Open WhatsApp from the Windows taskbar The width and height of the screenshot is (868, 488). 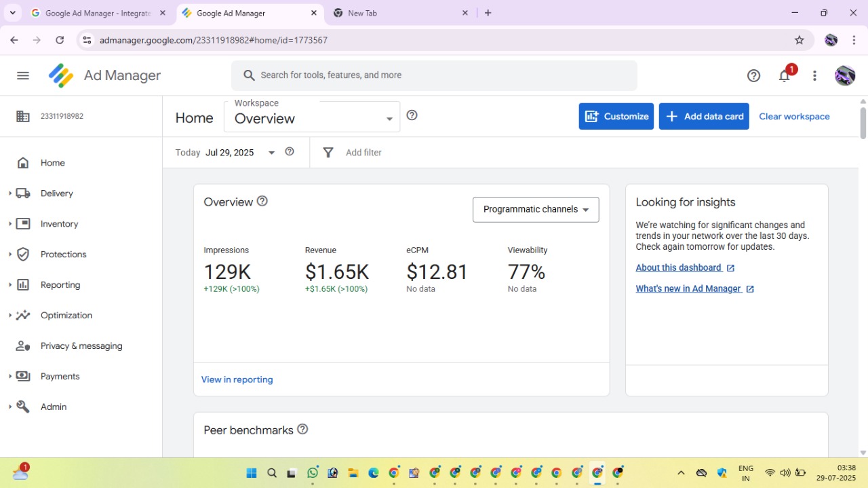point(313,473)
